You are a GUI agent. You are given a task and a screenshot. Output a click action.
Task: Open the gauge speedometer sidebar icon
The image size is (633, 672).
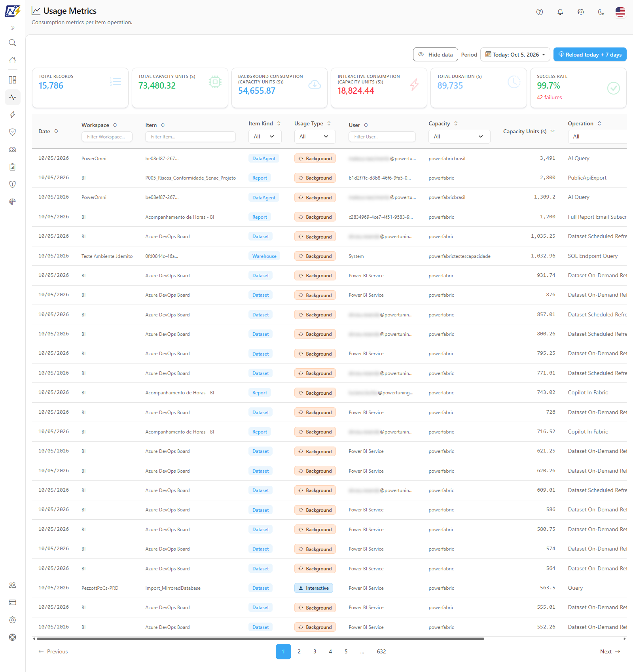tap(13, 150)
